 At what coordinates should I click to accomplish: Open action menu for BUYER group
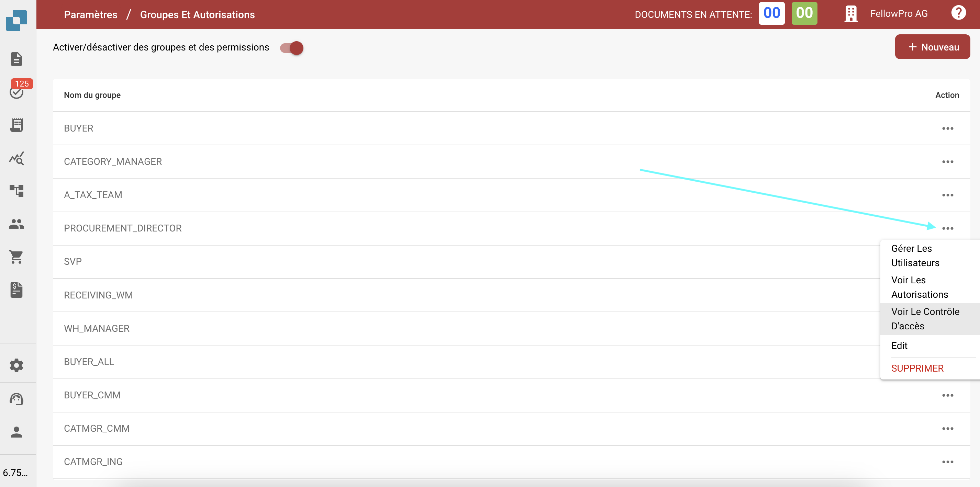(947, 128)
